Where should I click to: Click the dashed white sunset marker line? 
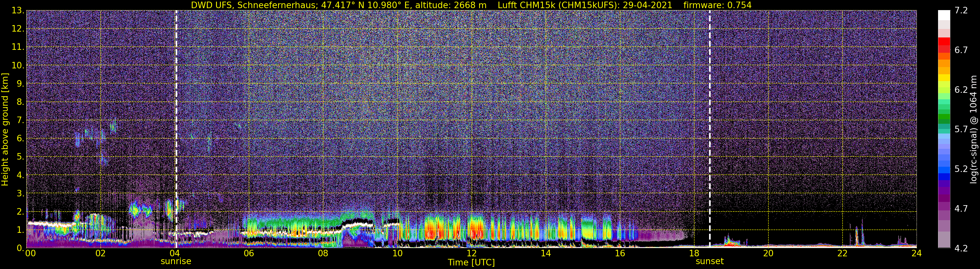[x=709, y=129]
